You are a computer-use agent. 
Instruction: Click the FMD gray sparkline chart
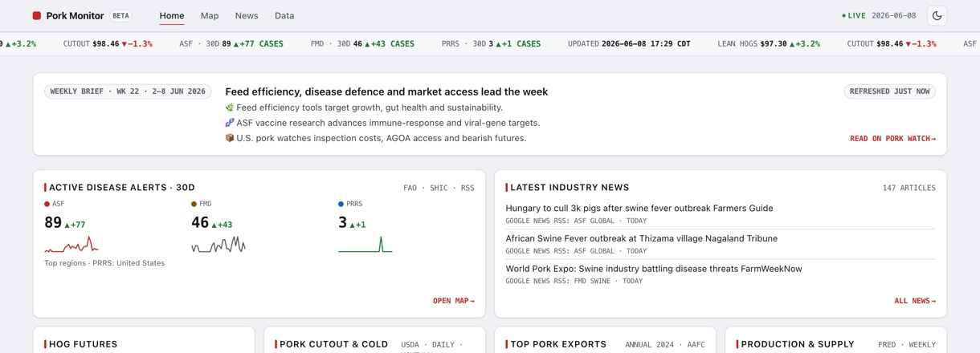(x=218, y=245)
